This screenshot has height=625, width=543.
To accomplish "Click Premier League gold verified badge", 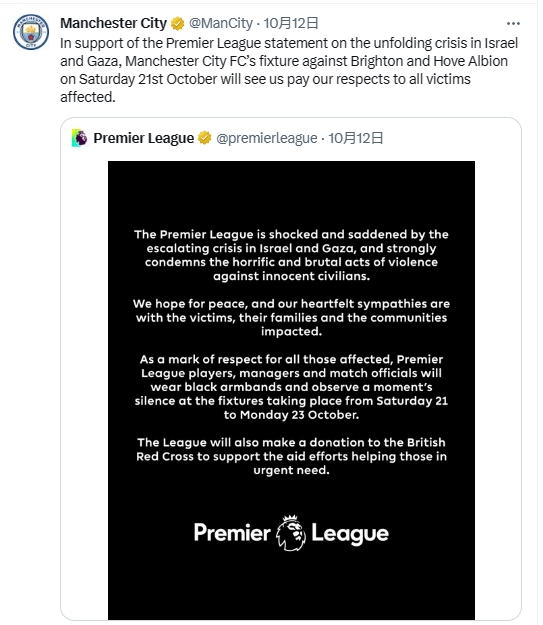I will 205,138.
